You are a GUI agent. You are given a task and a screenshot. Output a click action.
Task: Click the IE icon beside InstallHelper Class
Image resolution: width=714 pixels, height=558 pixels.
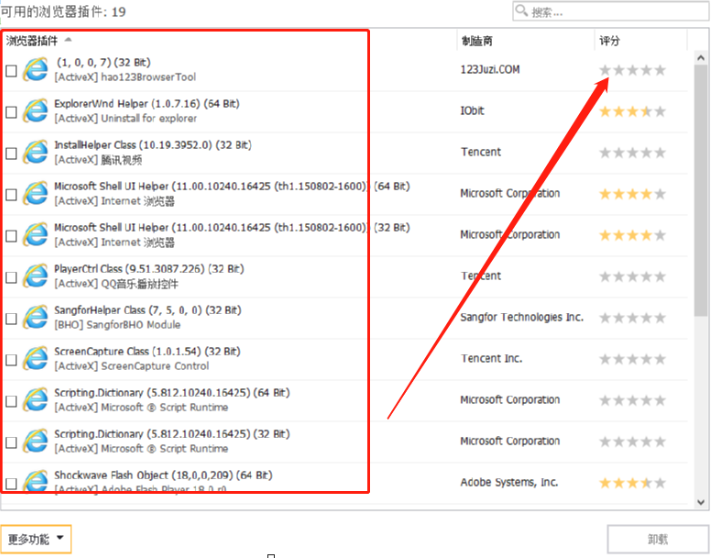36,153
